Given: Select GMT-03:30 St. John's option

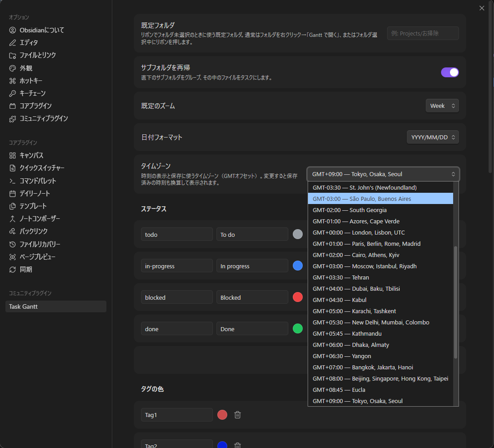Looking at the screenshot, I should pyautogui.click(x=380, y=187).
